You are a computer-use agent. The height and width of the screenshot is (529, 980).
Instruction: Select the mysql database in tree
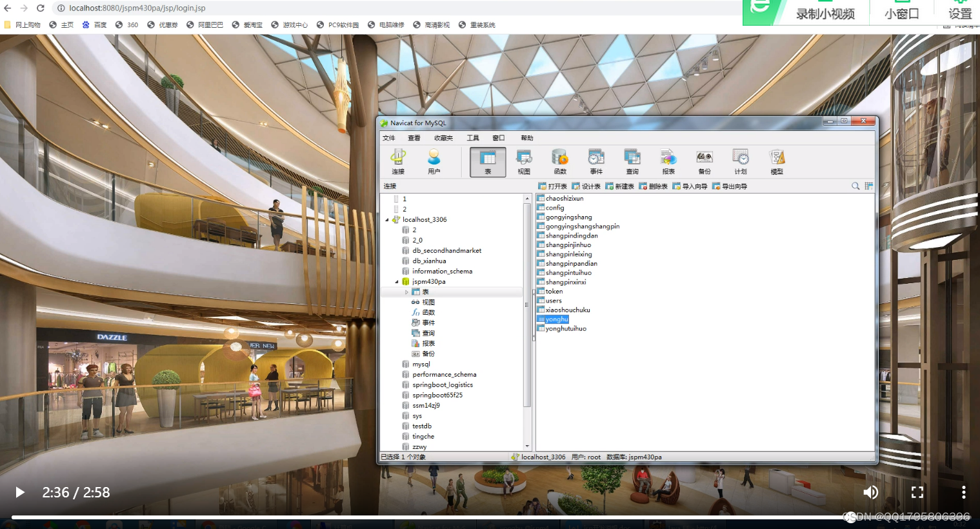421,364
